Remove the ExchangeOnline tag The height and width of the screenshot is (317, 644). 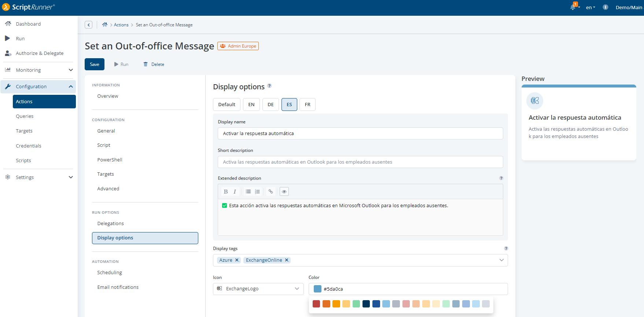click(287, 260)
